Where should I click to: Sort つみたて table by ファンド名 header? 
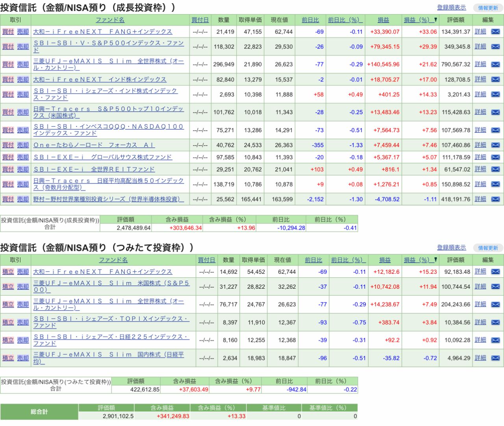click(x=113, y=260)
